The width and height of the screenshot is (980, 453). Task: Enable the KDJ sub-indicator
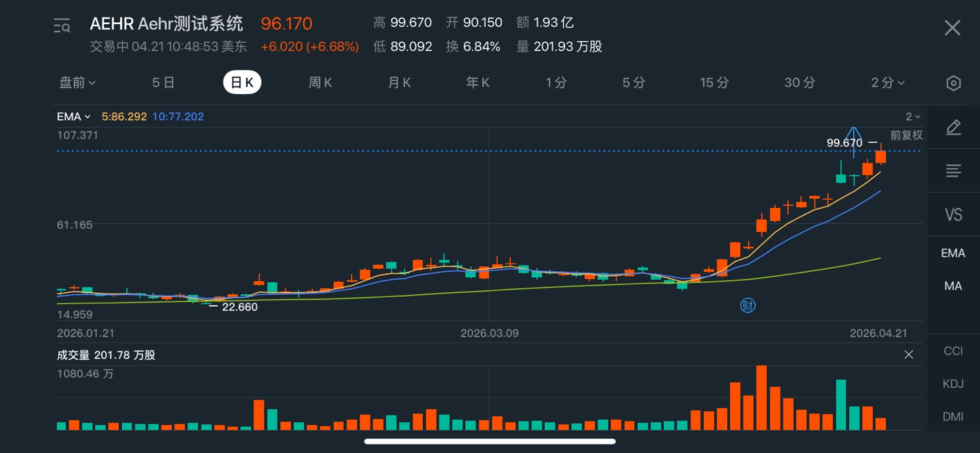click(953, 384)
